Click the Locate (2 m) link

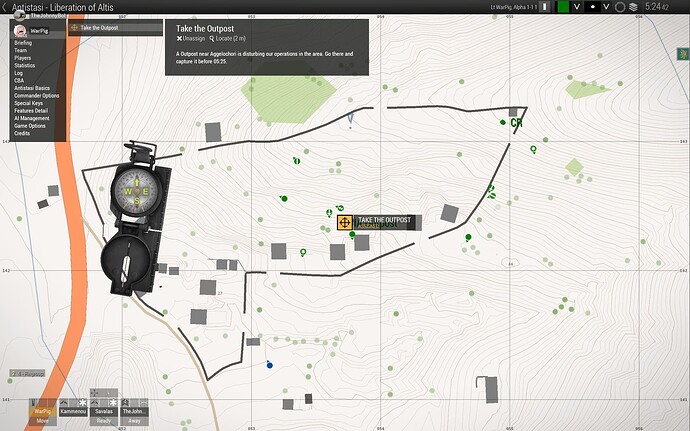click(x=228, y=39)
